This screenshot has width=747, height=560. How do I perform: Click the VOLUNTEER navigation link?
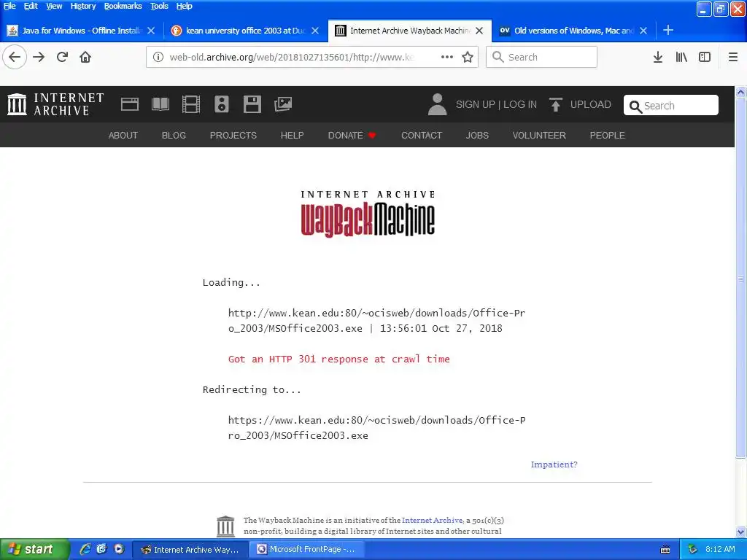tap(539, 135)
